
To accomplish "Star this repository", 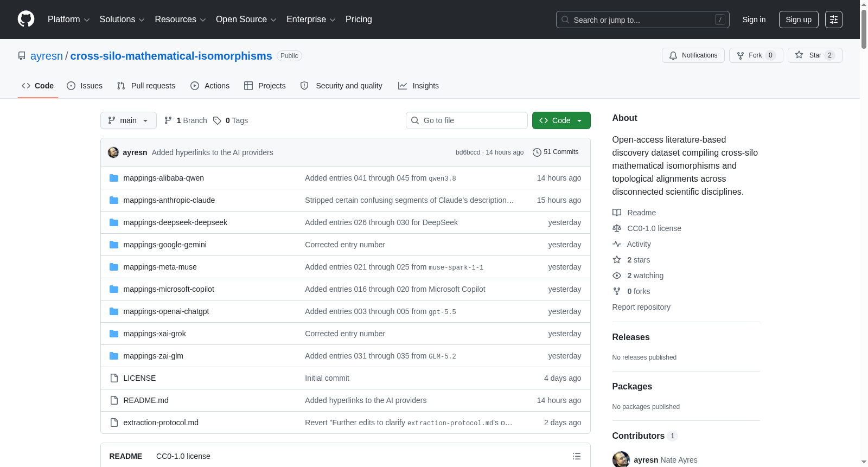I will coord(815,55).
